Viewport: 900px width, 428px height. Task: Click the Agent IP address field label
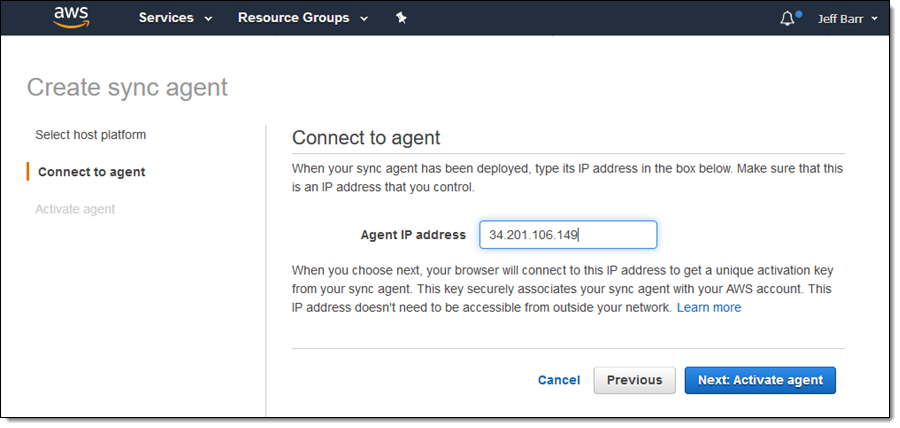click(x=413, y=235)
